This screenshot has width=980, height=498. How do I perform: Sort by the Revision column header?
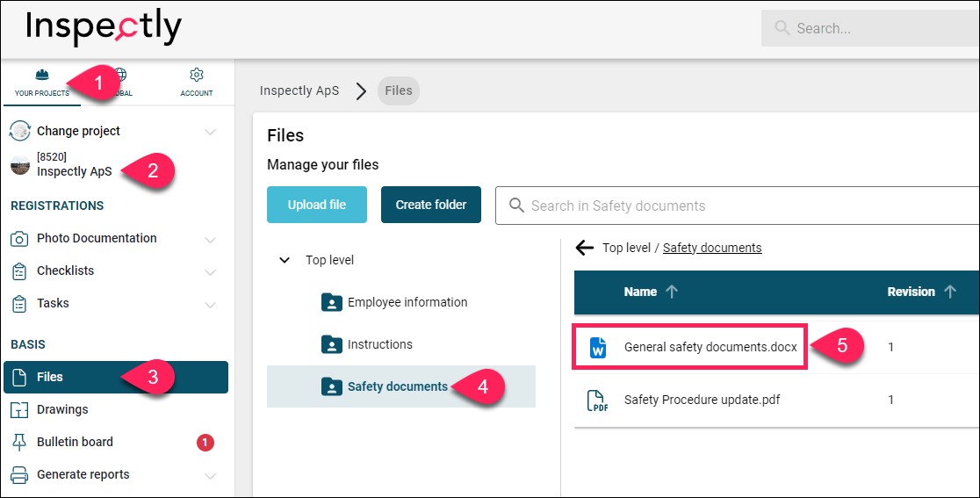[912, 292]
